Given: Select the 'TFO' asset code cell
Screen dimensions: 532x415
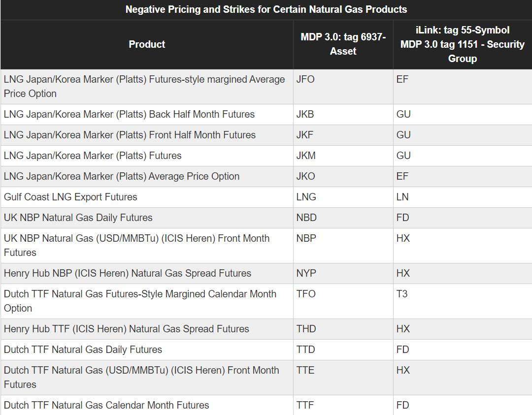Looking at the screenshot, I should point(306,294).
